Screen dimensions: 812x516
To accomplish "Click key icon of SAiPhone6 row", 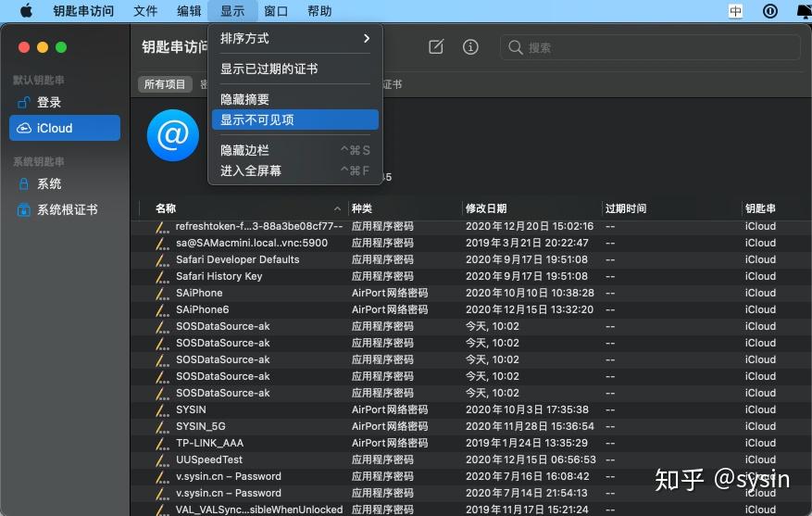I will coord(162,309).
